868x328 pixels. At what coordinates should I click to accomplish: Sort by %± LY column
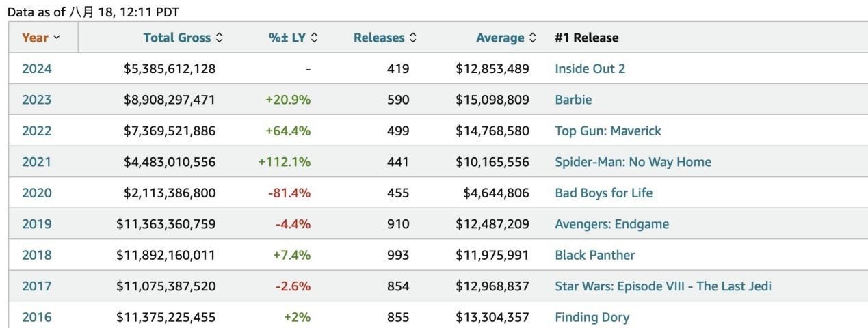click(293, 38)
